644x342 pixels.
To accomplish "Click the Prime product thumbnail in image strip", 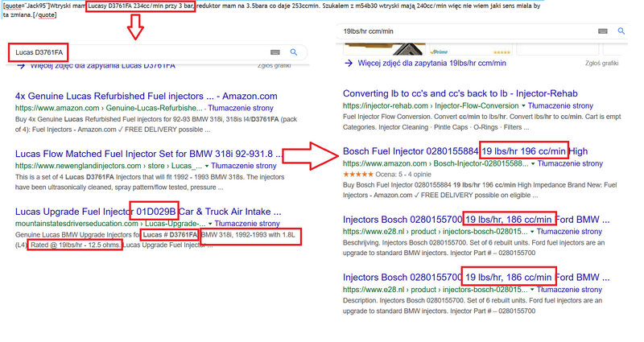I will pos(469,48).
